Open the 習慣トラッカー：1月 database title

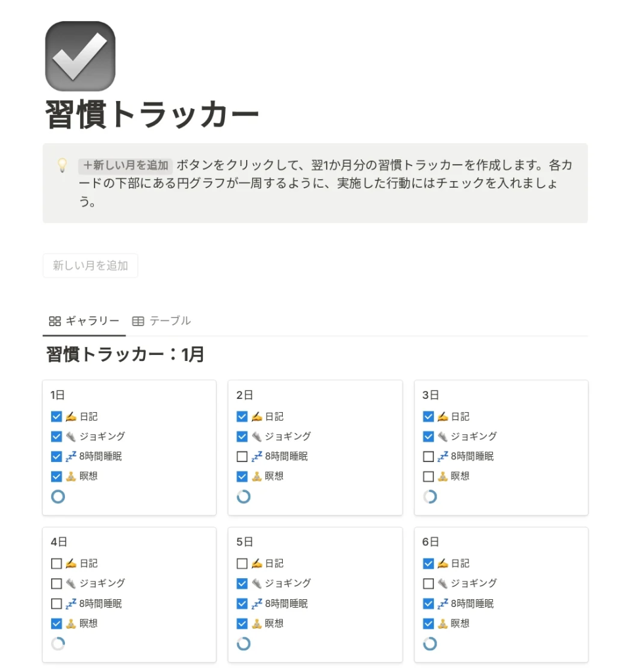tap(125, 355)
